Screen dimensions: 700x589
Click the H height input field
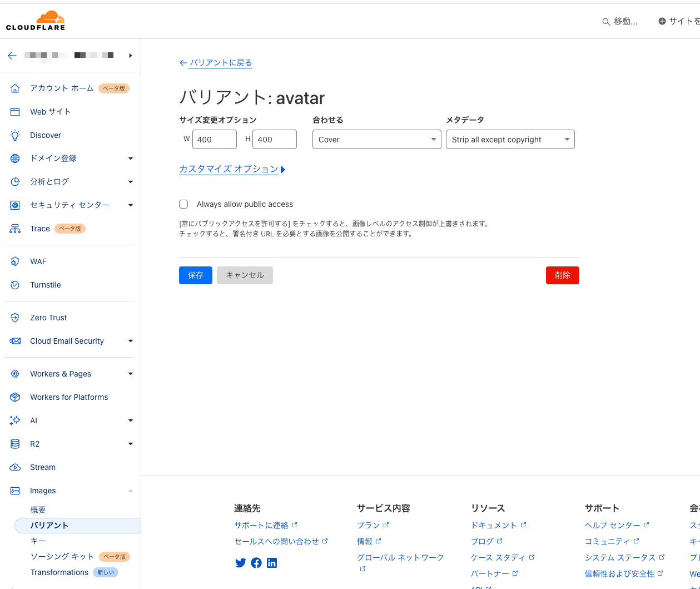click(275, 140)
